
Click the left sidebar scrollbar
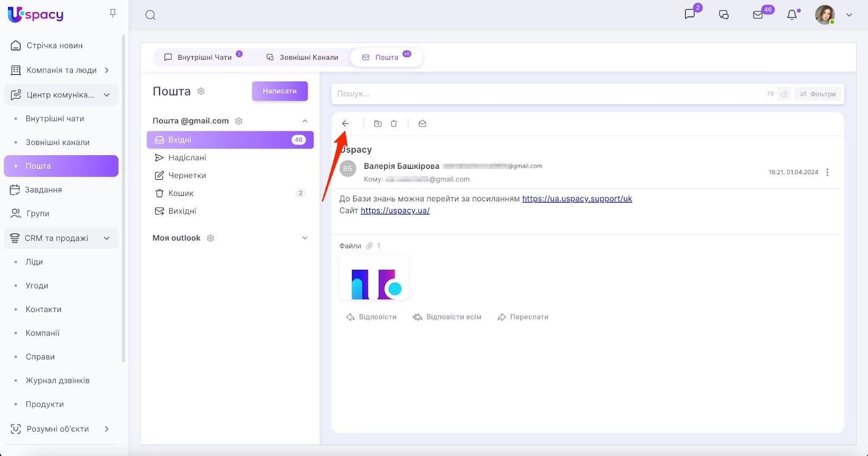click(x=124, y=198)
